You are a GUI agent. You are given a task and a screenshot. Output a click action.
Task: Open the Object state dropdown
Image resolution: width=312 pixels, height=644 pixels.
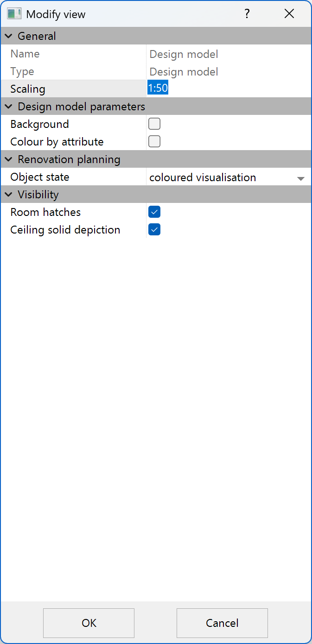click(227, 177)
